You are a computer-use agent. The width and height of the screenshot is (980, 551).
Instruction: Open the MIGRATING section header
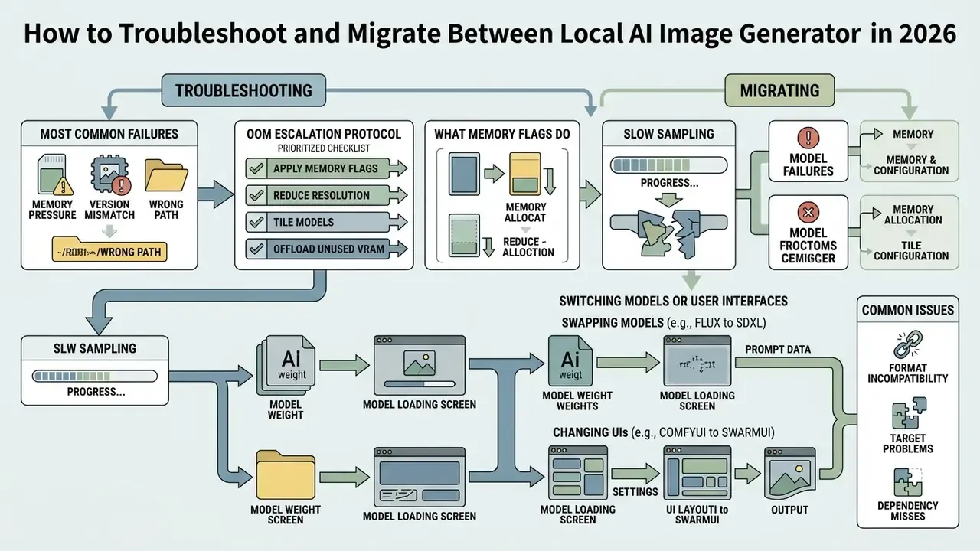(x=779, y=90)
